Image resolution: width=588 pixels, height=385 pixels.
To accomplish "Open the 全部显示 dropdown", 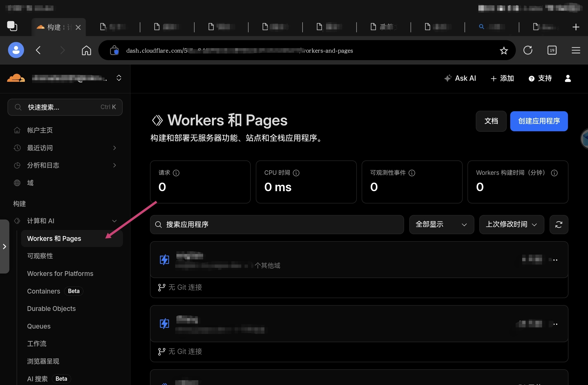I will (442, 225).
